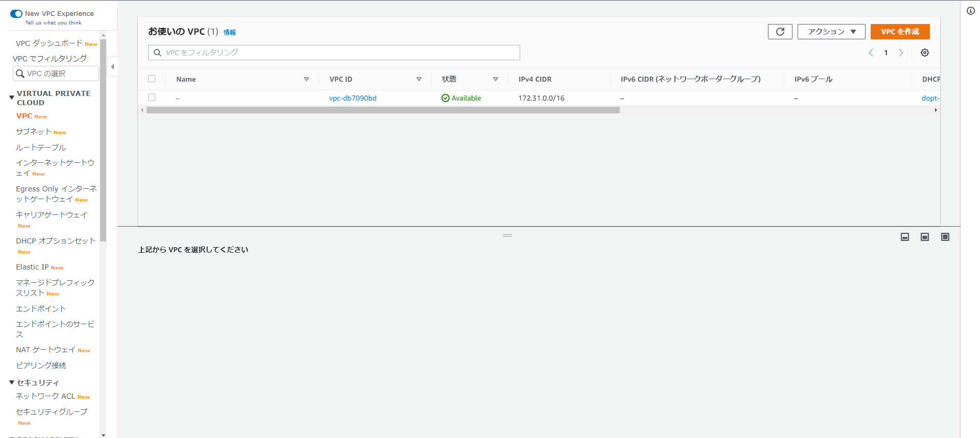
Task: Open DHCP オプションセット page
Action: [56, 241]
